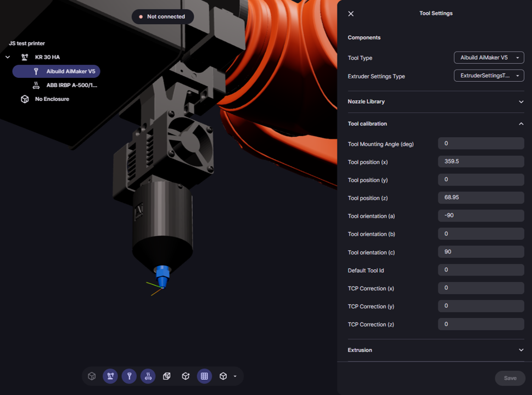Image resolution: width=532 pixels, height=395 pixels.
Task: Toggle robot visibility in bottom toolbar
Action: (110, 376)
